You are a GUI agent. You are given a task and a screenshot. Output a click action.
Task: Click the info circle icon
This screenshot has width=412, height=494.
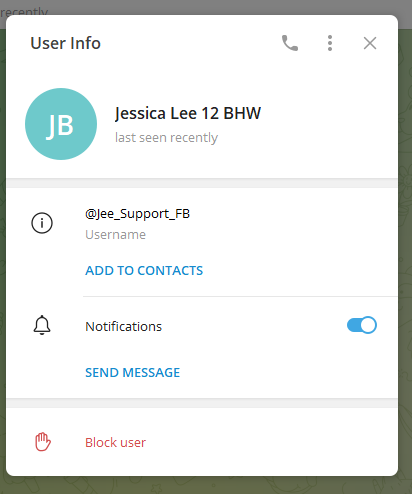coord(42,223)
